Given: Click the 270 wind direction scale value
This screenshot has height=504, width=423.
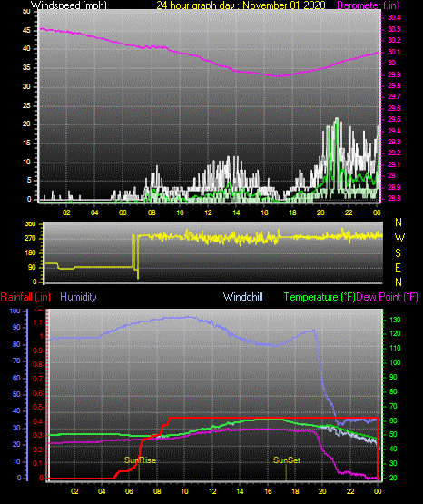Looking at the screenshot, I should coord(31,239).
